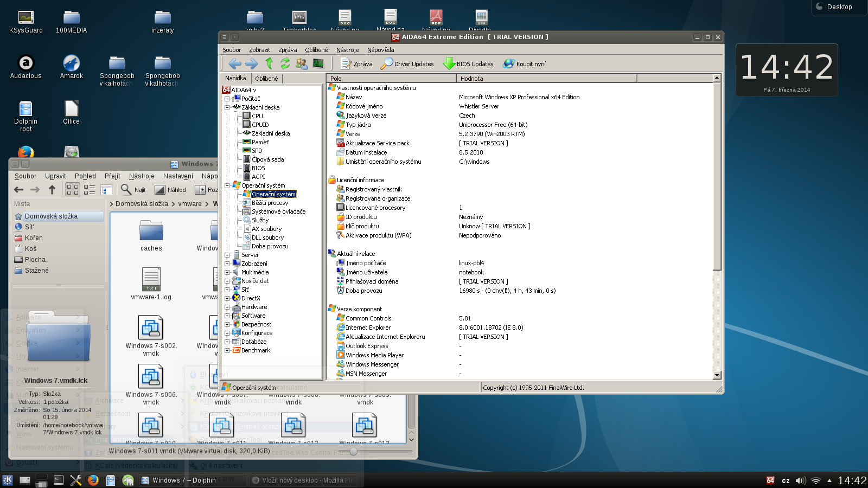Select the Internet Explorer version row
Image resolution: width=868 pixels, height=488 pixels.
click(x=368, y=328)
